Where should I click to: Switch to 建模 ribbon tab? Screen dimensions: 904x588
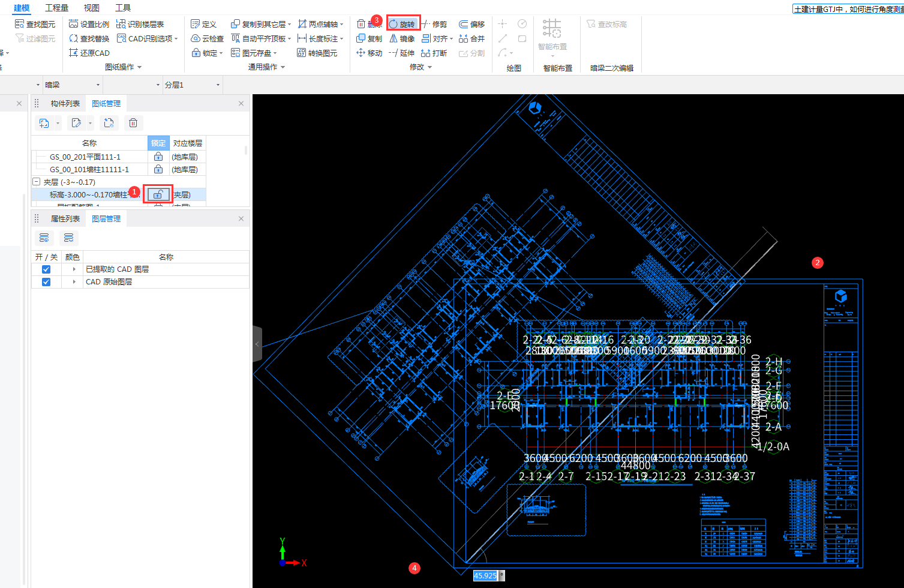point(22,8)
